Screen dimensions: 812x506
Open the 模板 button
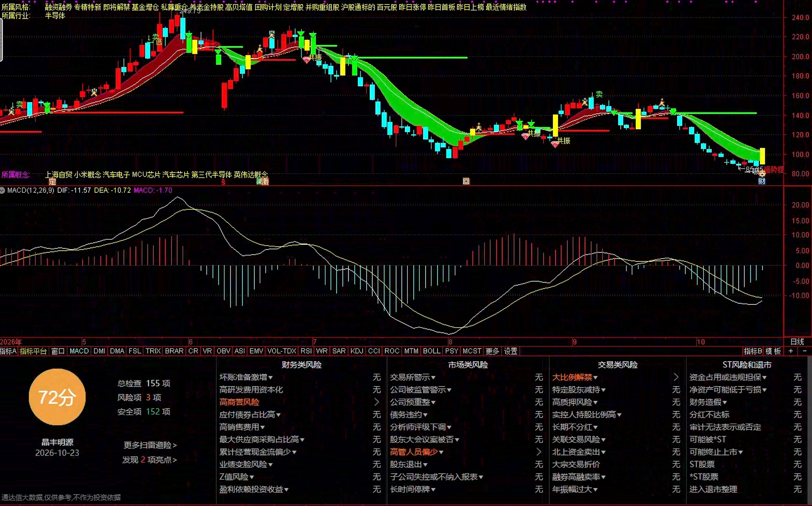773,351
